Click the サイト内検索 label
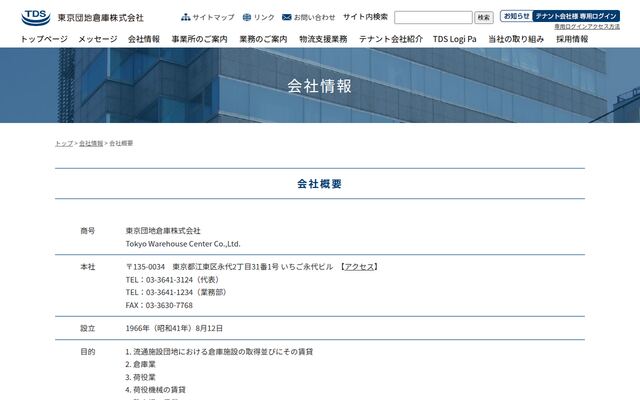Viewport: 640px width, 400px height. (x=365, y=17)
